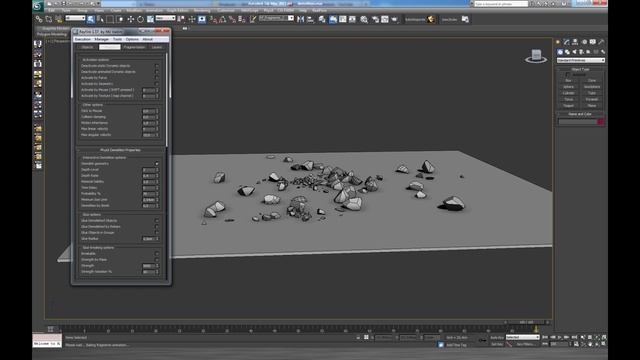Image resolution: width=640 pixels, height=360 pixels.
Task: Tick the Strength by Mass checkbox
Action: coord(157,260)
